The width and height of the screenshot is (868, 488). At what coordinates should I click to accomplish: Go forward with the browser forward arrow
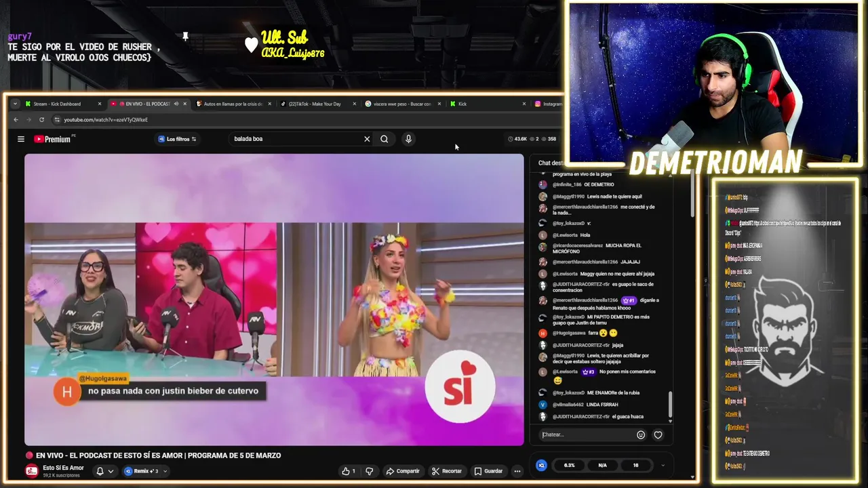coord(28,120)
